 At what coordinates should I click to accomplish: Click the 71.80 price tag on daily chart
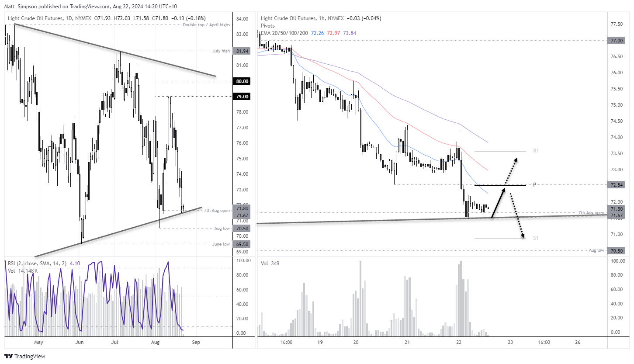coord(243,209)
